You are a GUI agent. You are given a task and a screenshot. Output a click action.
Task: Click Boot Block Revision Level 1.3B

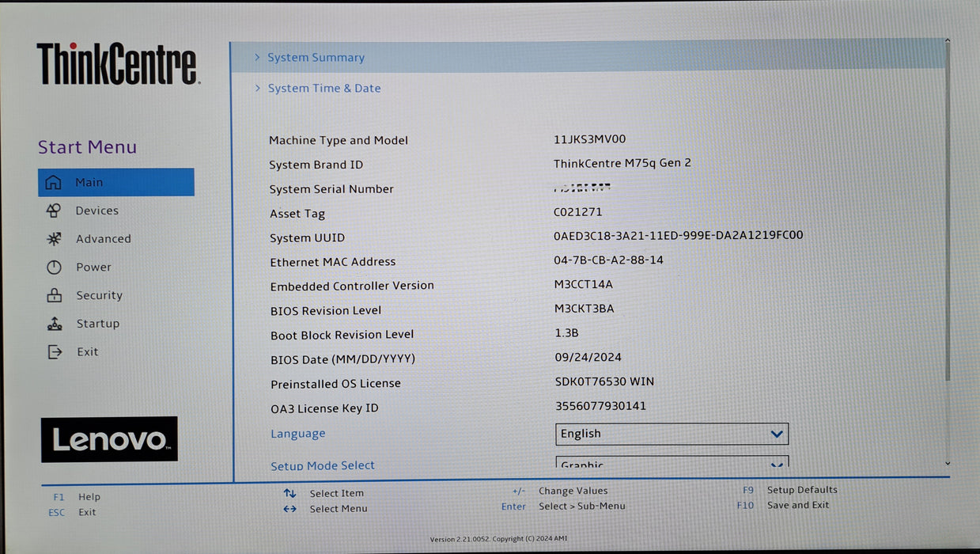(x=567, y=333)
